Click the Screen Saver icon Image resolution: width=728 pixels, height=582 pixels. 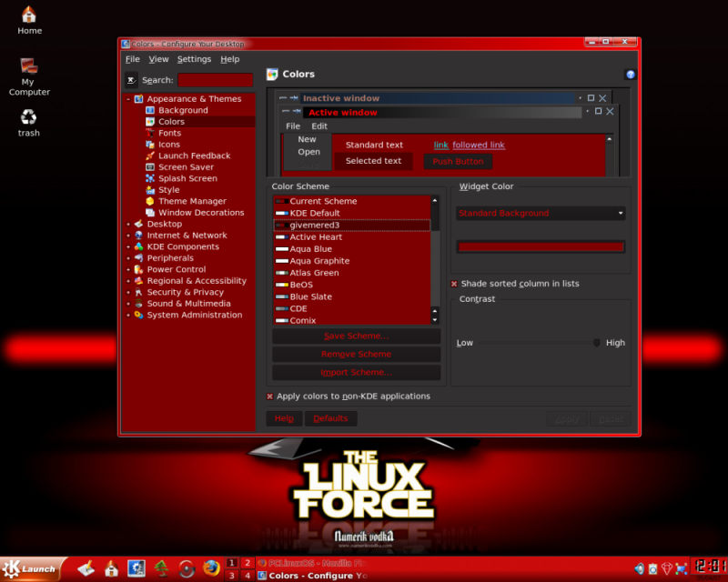[x=150, y=167]
